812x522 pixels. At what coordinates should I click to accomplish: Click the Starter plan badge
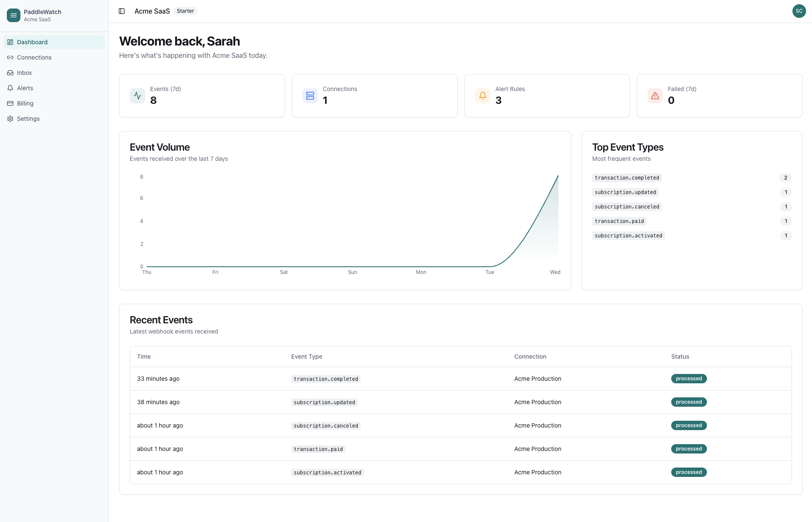[185, 11]
